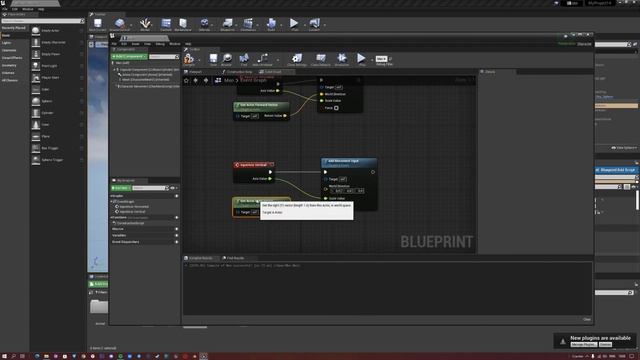Open Add New dropdown in My Blueprint
Image resolution: width=640 pixels, height=360 pixels.
(121, 188)
